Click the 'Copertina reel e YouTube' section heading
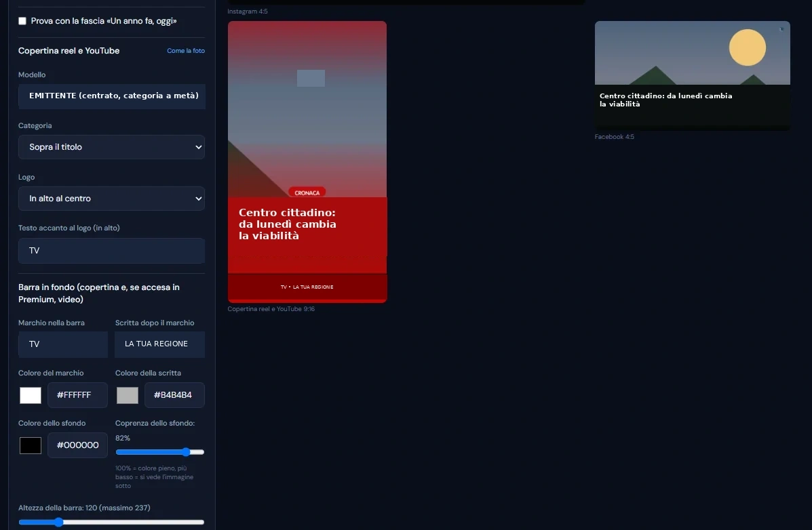Image resolution: width=812 pixels, height=530 pixels. pyautogui.click(x=69, y=51)
